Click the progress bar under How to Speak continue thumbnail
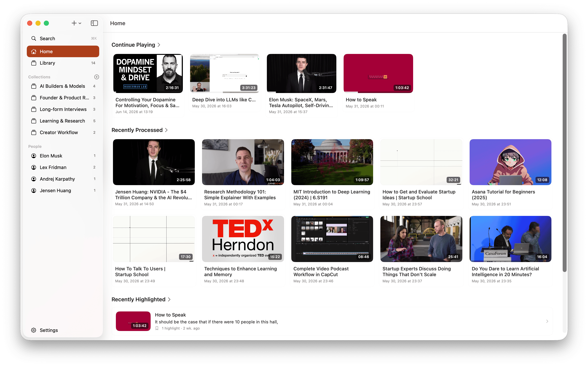This screenshot has height=367, width=588. 378,92
